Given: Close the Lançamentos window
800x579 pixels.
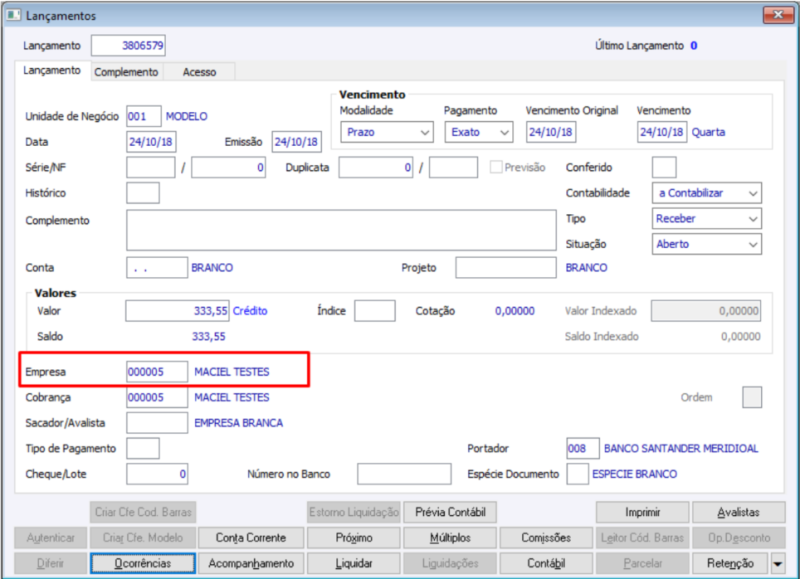Looking at the screenshot, I should [778, 15].
